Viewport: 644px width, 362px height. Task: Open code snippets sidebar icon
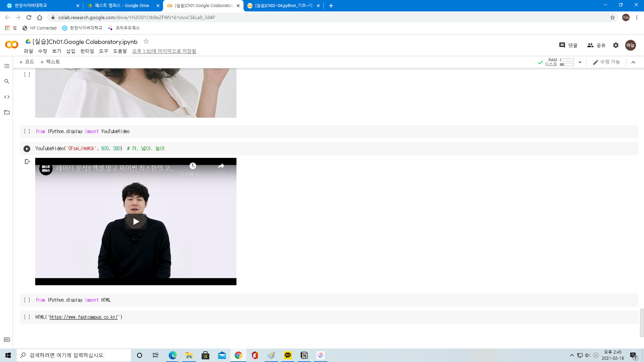pos(7,97)
